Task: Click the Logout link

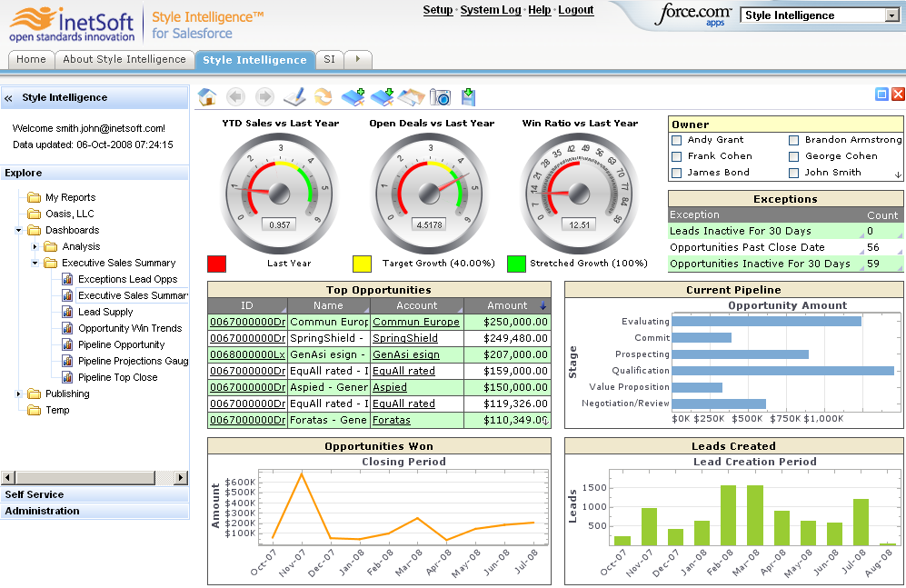Action: pos(575,10)
